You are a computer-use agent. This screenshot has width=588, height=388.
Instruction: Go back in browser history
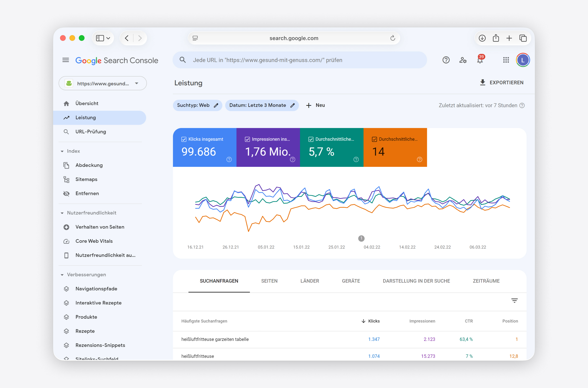[127, 38]
